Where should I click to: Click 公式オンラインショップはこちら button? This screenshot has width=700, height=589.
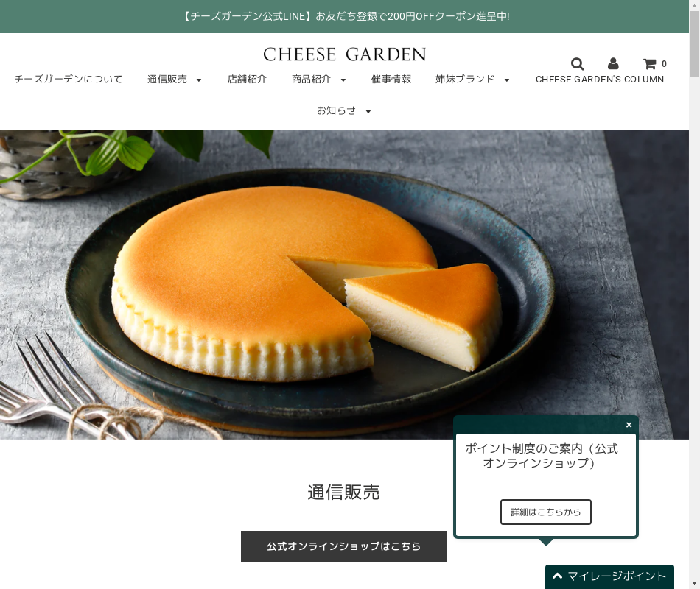tap(344, 546)
